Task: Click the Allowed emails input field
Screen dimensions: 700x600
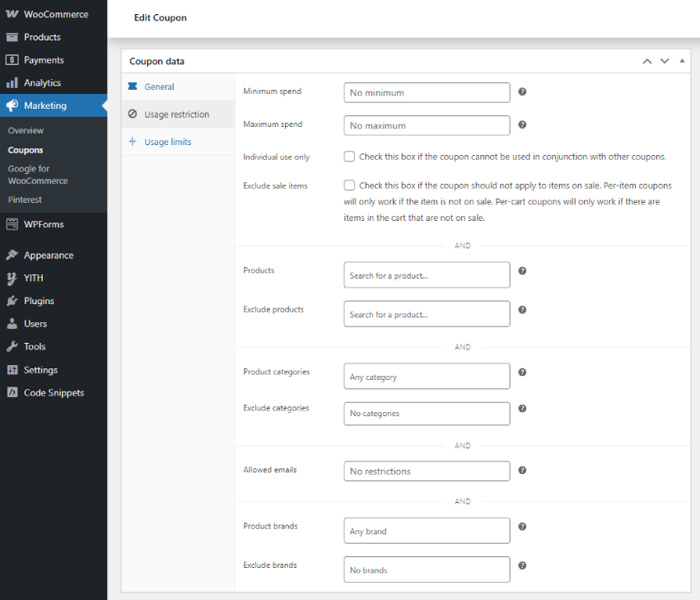Action: coord(427,471)
